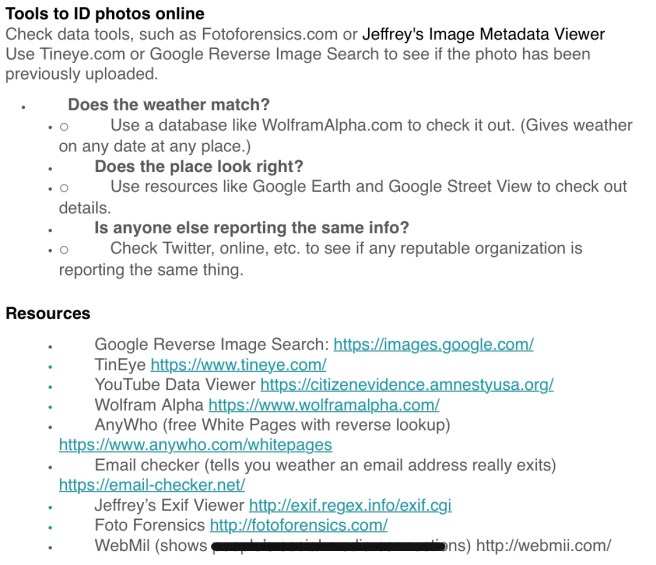Visit the email-checker.net link
The image size is (656, 565).
[x=152, y=485]
